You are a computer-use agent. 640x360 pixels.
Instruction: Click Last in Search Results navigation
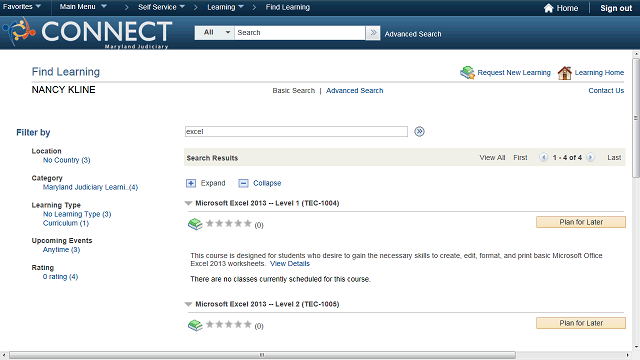[x=614, y=158]
